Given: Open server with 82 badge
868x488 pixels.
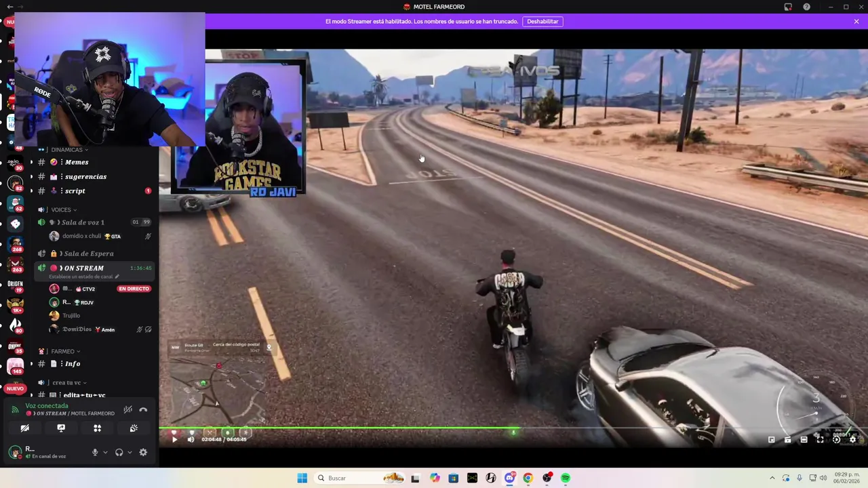Looking at the screenshot, I should pos(16,183).
